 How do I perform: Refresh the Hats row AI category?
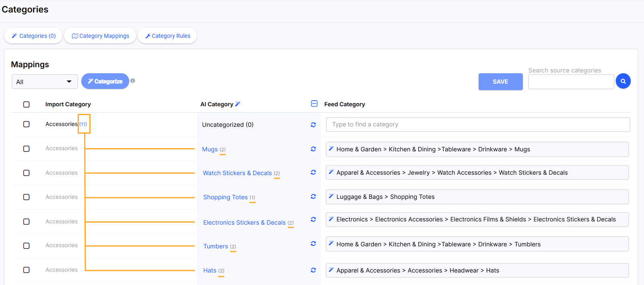(x=313, y=270)
